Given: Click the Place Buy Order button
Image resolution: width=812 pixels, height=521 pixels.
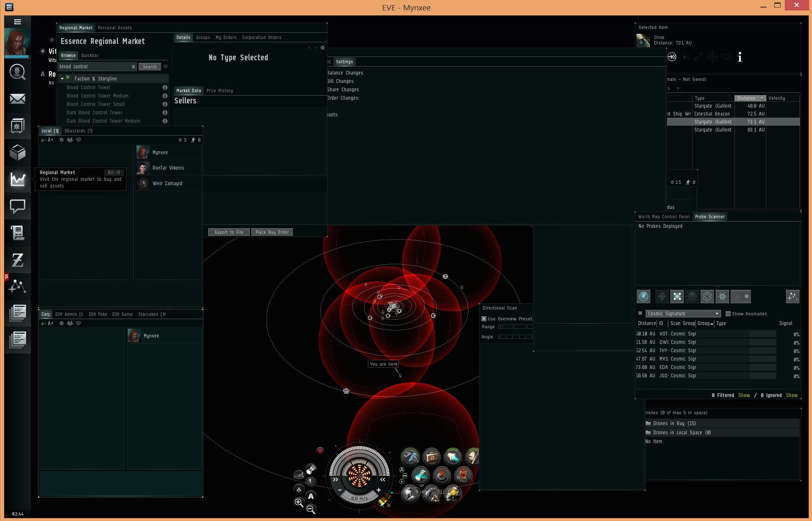Looking at the screenshot, I should click(x=272, y=232).
